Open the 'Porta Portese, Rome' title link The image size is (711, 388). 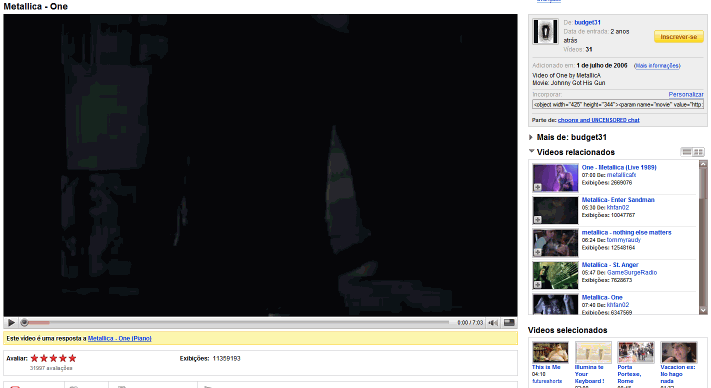click(x=629, y=374)
